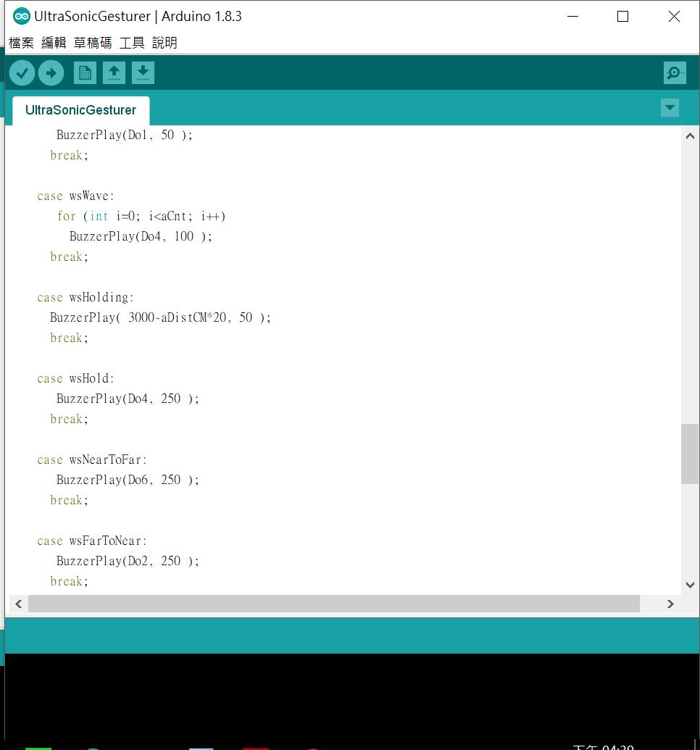Open a sketch with the up-arrow toolbar icon
Viewport: 700px width, 750px height.
(x=114, y=72)
